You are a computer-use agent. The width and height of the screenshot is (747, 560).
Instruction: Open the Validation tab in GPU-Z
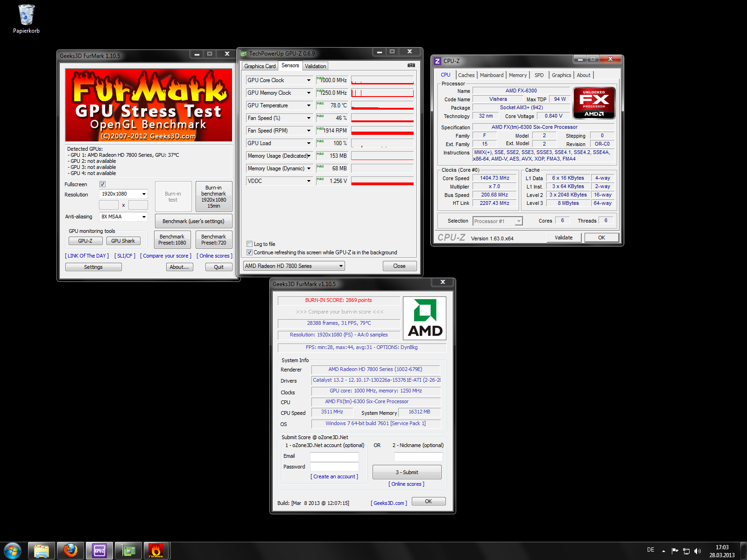click(315, 66)
